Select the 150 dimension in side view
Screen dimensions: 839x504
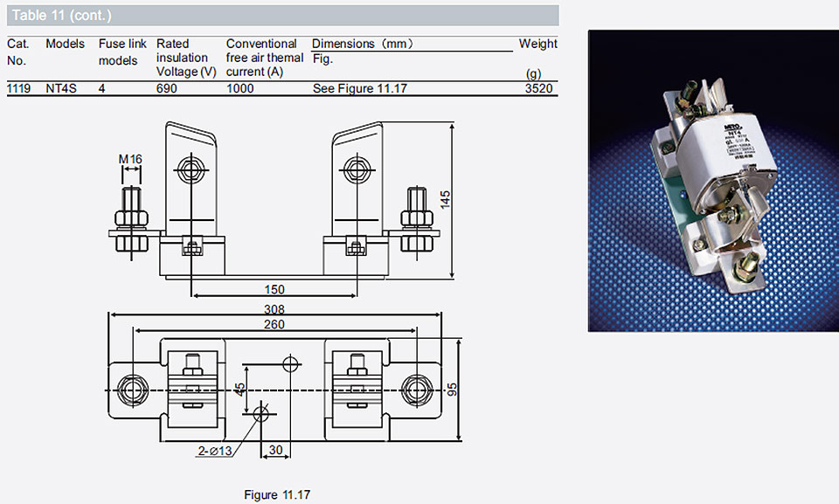click(x=274, y=289)
